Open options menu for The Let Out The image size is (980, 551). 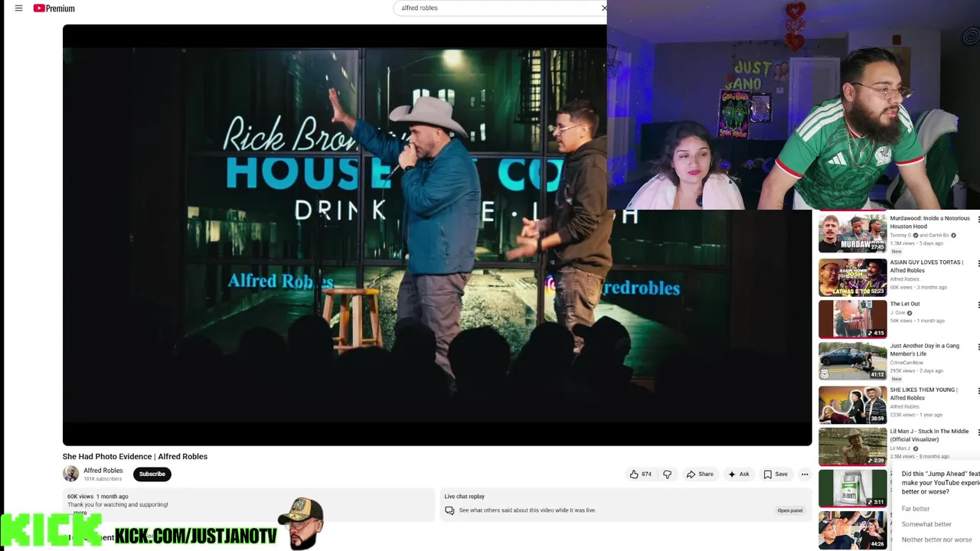pyautogui.click(x=978, y=305)
